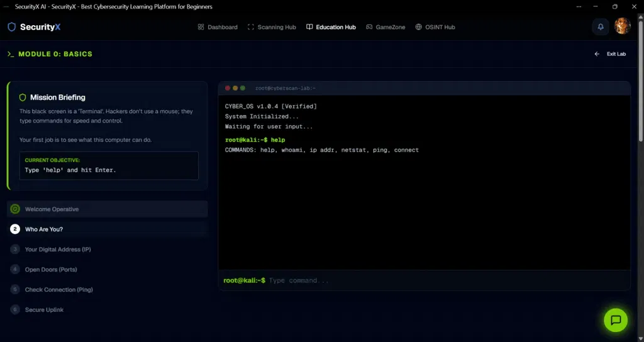Open the user profile avatar

point(622,26)
